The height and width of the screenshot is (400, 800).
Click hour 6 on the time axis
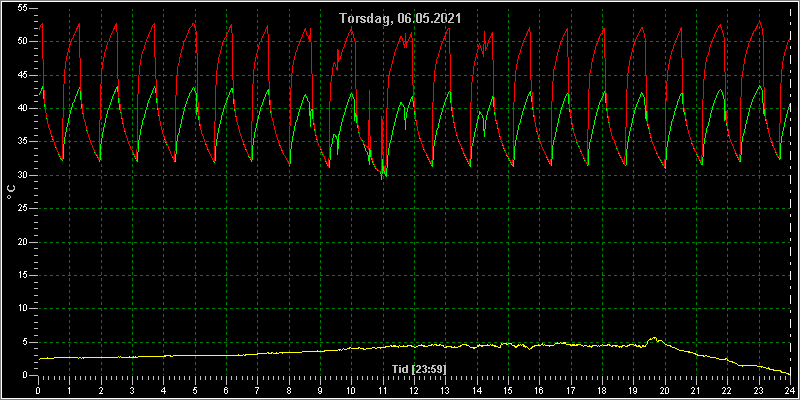click(226, 391)
